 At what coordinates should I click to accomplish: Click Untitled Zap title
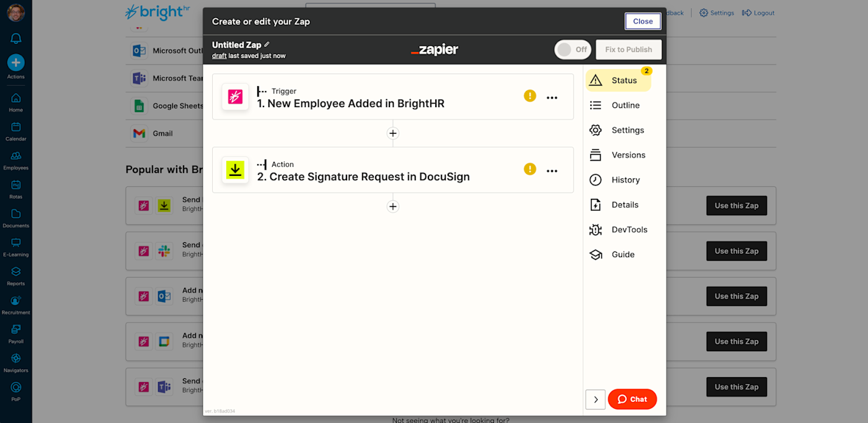point(236,45)
